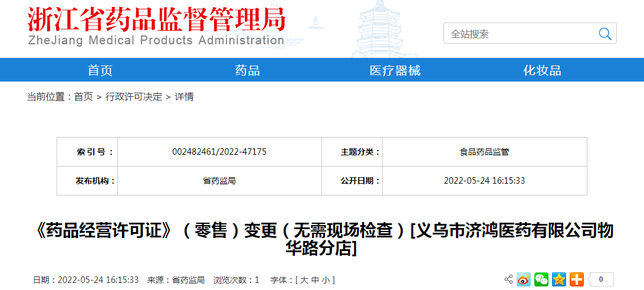
Task: Click the 索引号 label cell
Action: point(87,152)
